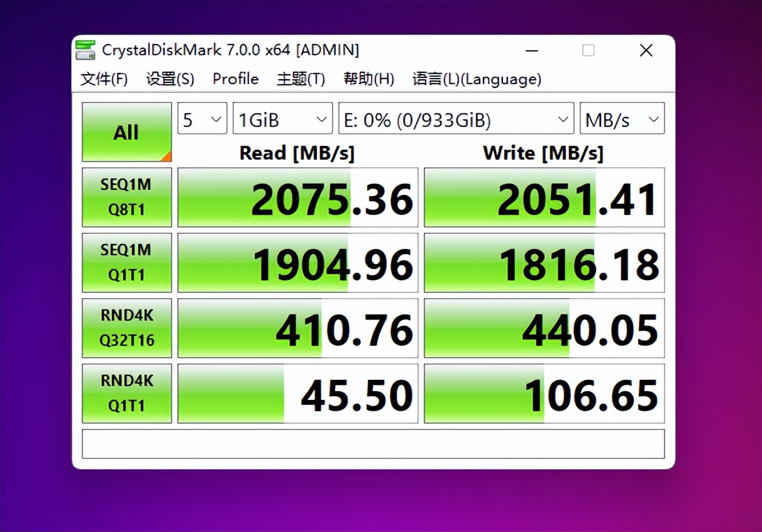
Task: Maximize the CrystalDiskMark window
Action: click(588, 50)
